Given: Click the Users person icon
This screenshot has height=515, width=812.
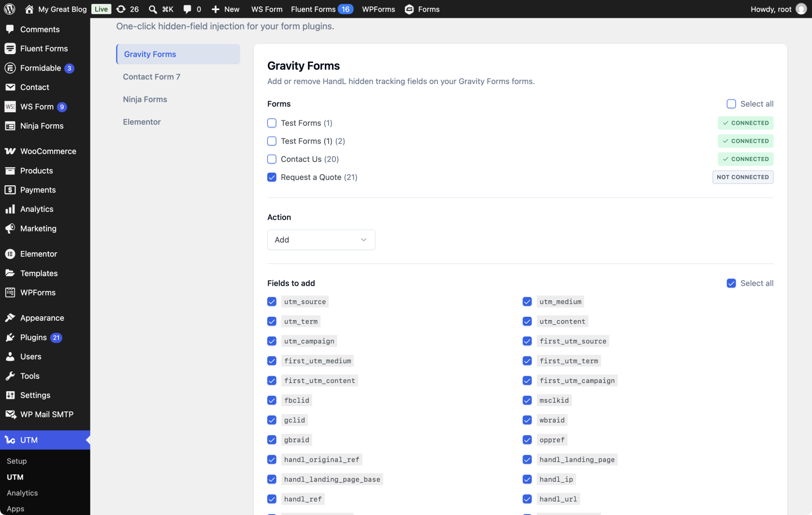Looking at the screenshot, I should [x=10, y=357].
